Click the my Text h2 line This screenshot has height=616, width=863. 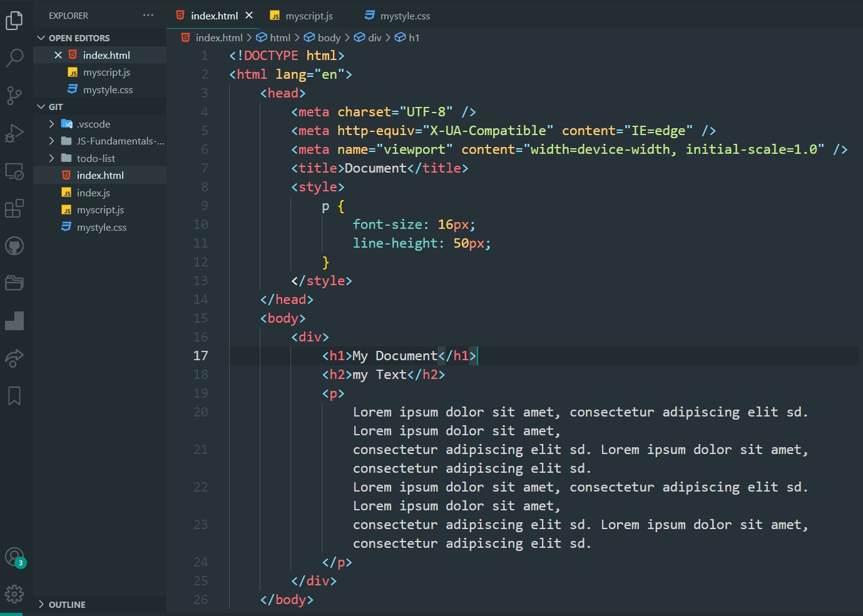click(x=384, y=375)
